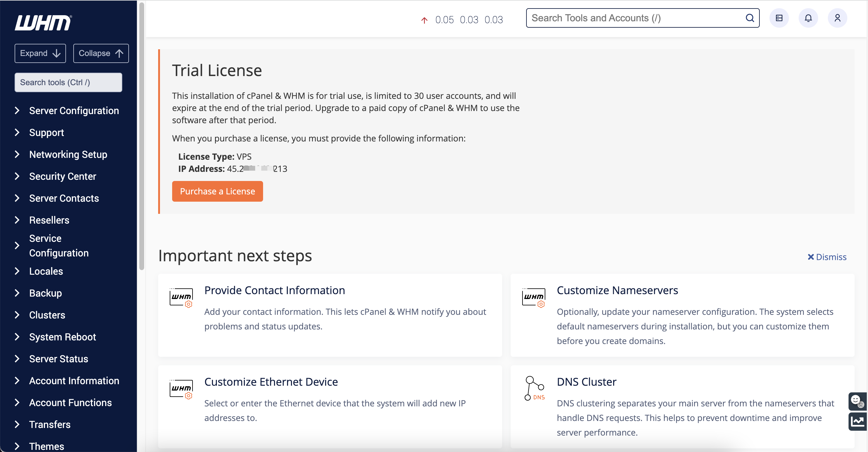Click the License Type: VPS text

[x=215, y=156]
